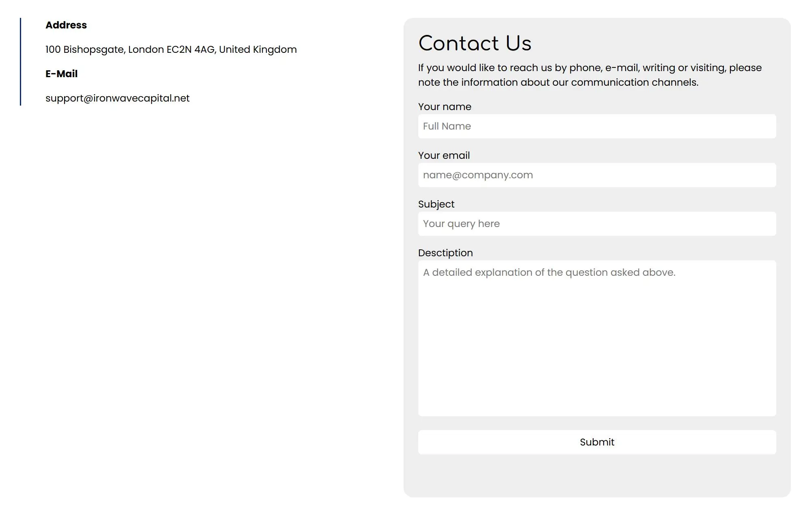
Task: Click the Full Name input field
Action: (597, 126)
